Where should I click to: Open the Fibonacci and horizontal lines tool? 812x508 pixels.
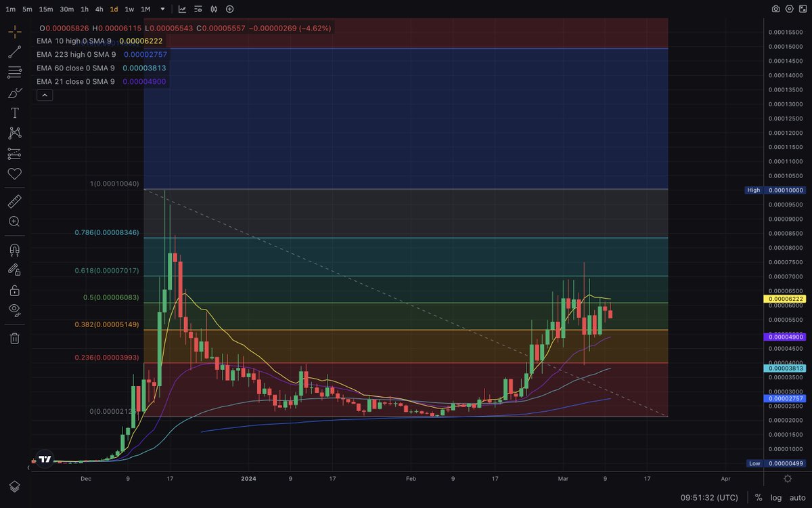point(14,72)
